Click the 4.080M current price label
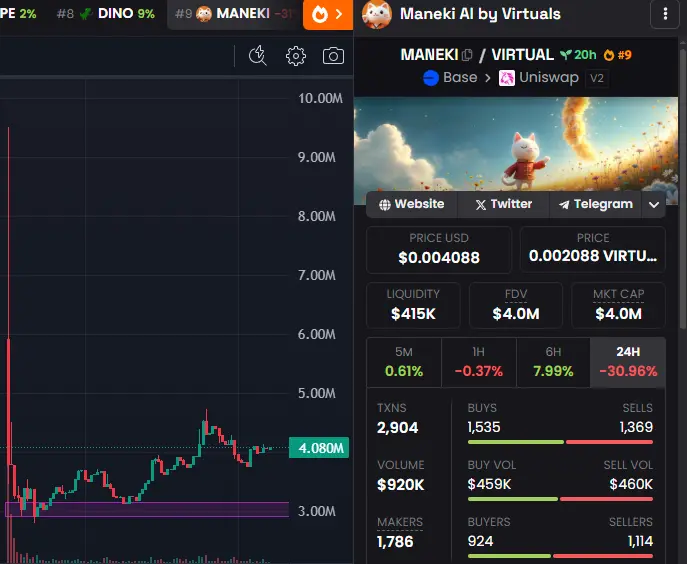Screen dimensions: 687x564 319,448
